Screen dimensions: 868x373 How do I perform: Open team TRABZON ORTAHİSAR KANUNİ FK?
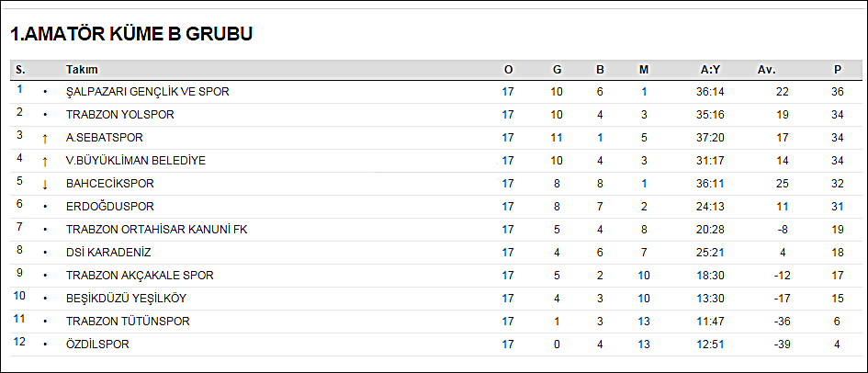157,230
